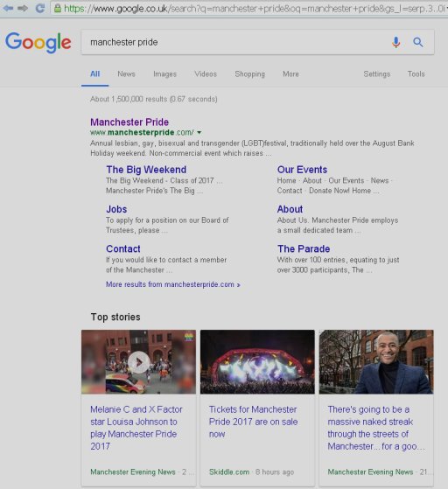This screenshot has width=448, height=489.
Task: Reload the page with refresh icon
Action: 40,8
